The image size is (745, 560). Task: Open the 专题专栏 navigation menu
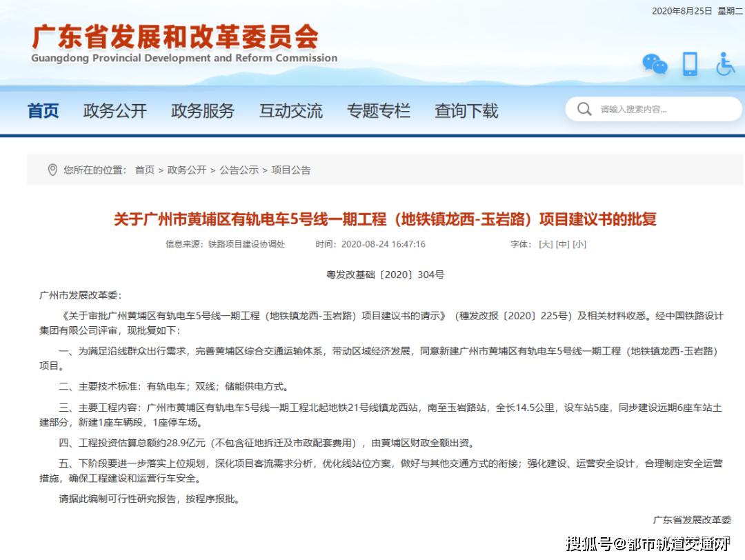click(x=378, y=111)
